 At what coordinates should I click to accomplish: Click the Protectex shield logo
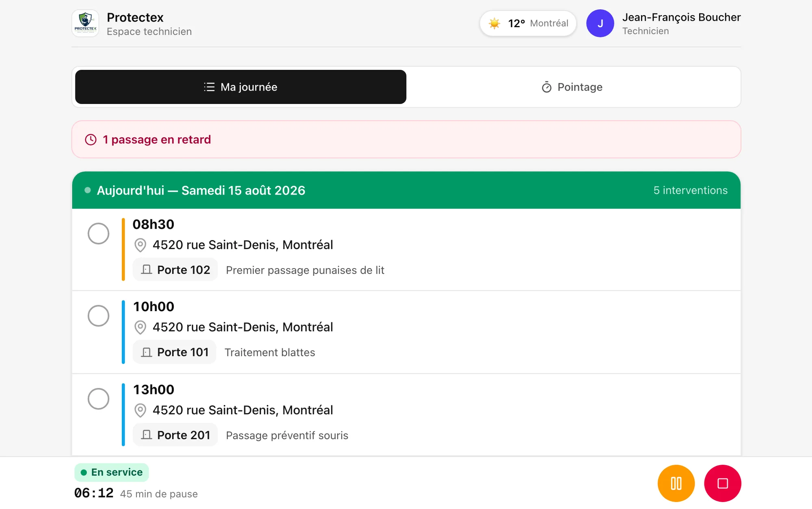click(x=85, y=23)
